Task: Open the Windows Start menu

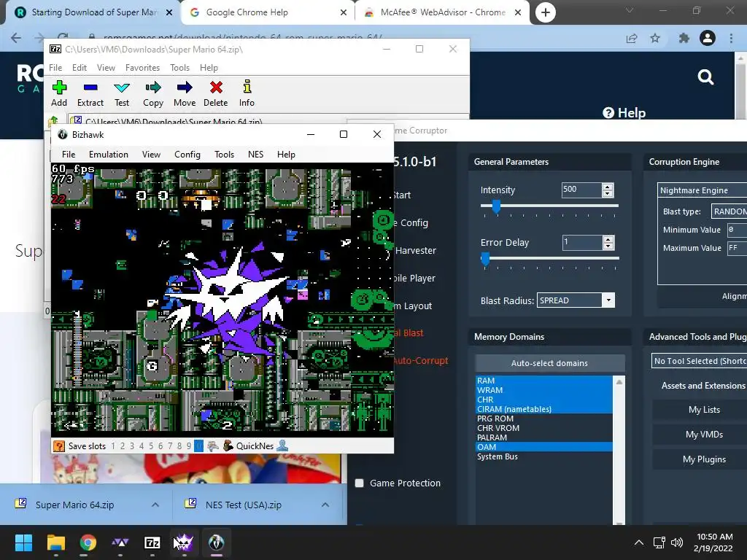Action: click(23, 542)
